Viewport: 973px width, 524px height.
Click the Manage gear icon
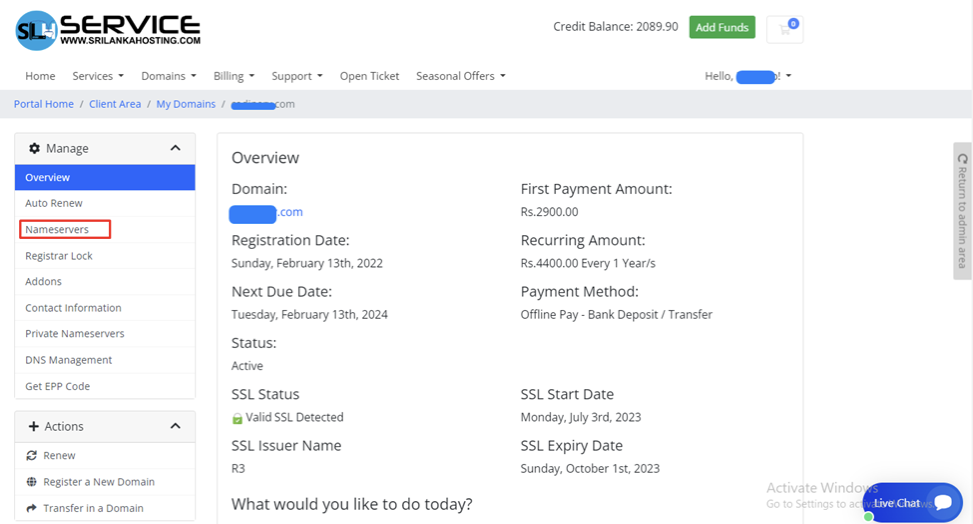[34, 148]
